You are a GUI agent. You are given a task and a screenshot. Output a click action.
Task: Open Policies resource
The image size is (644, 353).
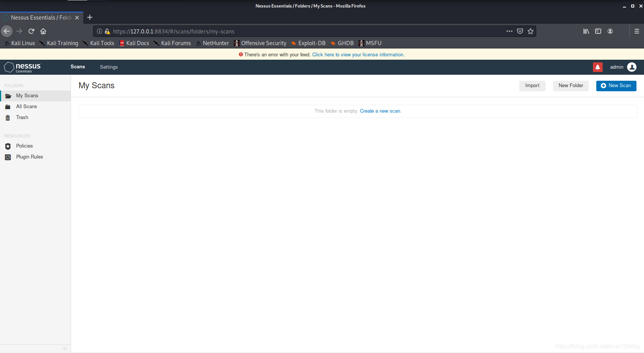point(35,146)
